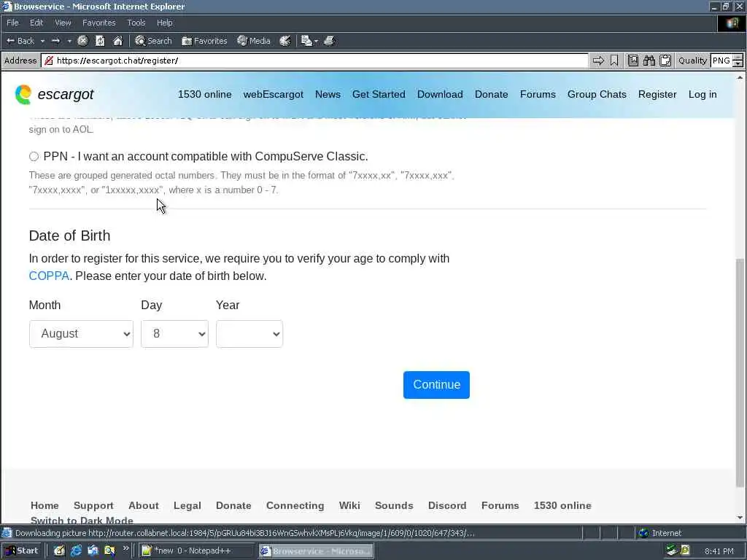747x560 pixels.
Task: Click the bookmarks book icon in Browservice bar
Action: point(632,61)
